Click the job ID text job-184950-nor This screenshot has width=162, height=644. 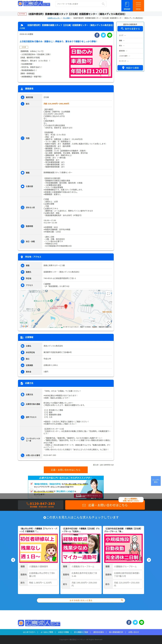[107, 465]
